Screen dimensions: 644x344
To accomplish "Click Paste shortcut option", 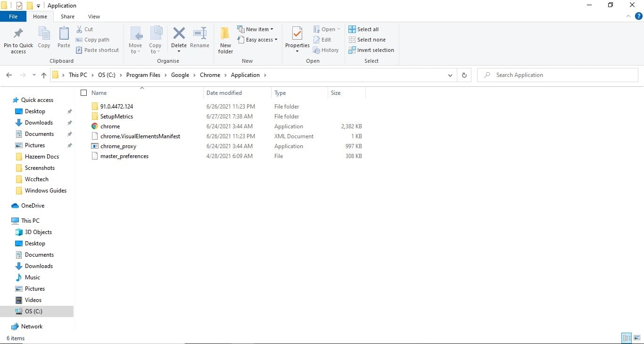I will pos(98,50).
